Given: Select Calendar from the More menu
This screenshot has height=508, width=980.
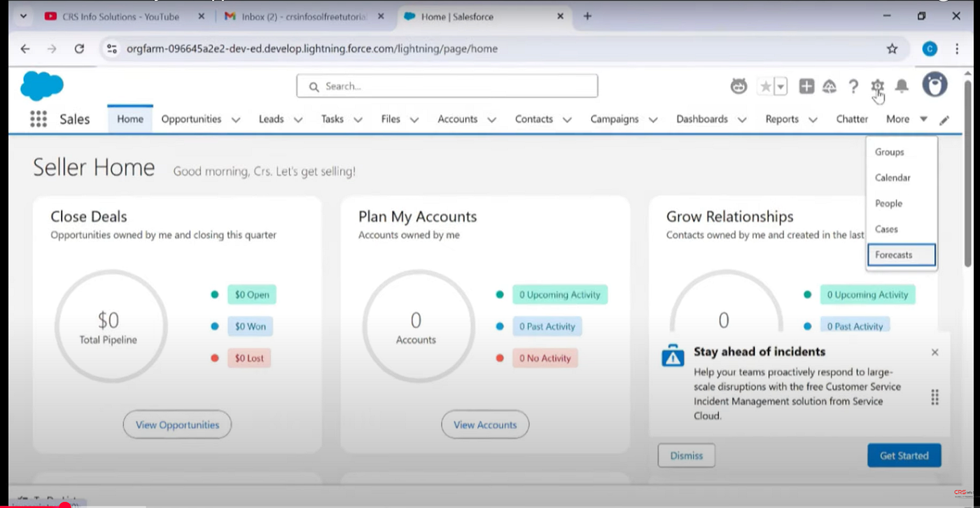Looking at the screenshot, I should [902, 178].
